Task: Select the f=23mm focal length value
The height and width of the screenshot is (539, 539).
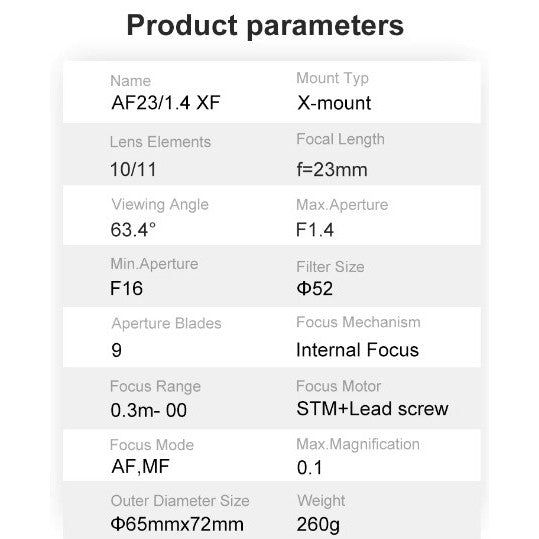Action: pos(332,169)
